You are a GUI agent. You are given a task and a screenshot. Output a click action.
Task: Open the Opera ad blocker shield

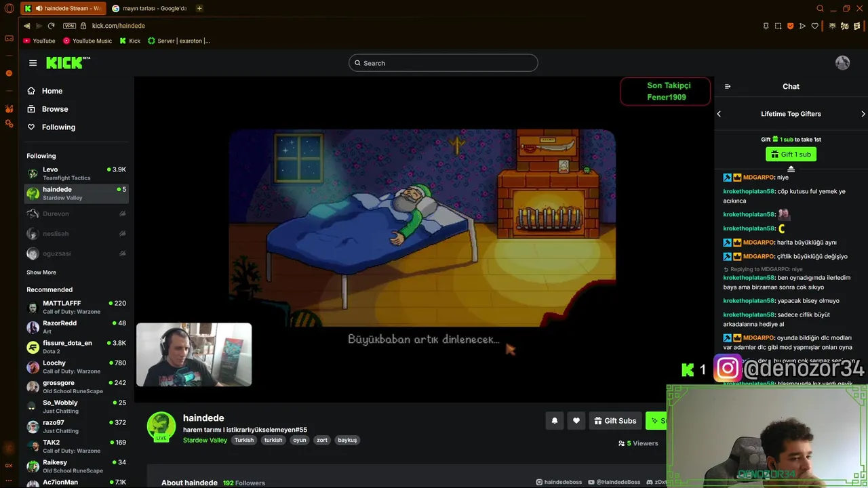(x=790, y=26)
